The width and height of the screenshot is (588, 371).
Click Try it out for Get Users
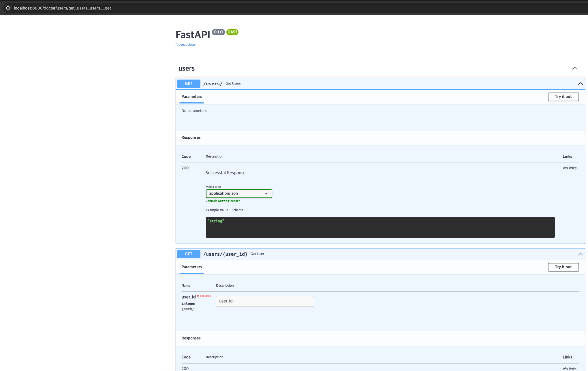(x=563, y=97)
